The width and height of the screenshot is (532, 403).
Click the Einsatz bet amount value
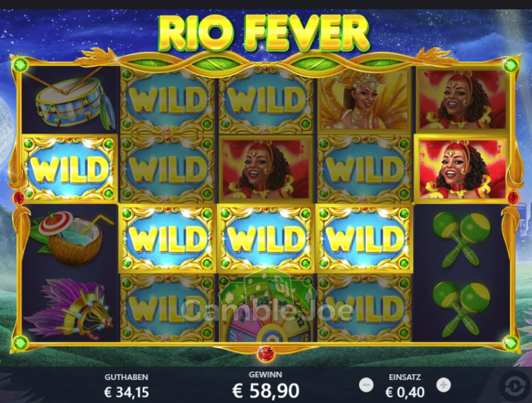pos(405,393)
